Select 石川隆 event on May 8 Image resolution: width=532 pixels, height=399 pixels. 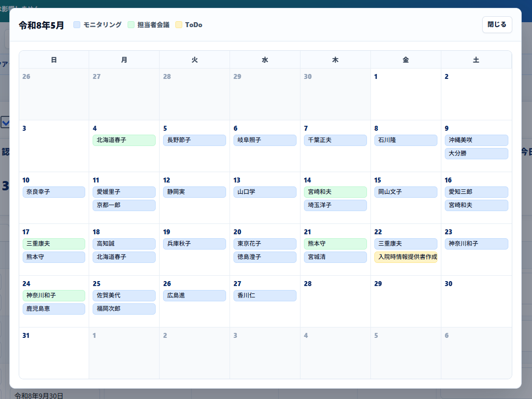(406, 140)
